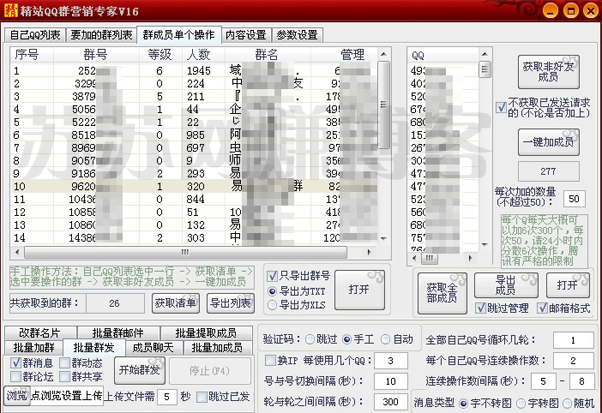The height and width of the screenshot is (413, 602).
Task: Click group table horizontal scrollbar right arrow
Action: tap(369, 252)
